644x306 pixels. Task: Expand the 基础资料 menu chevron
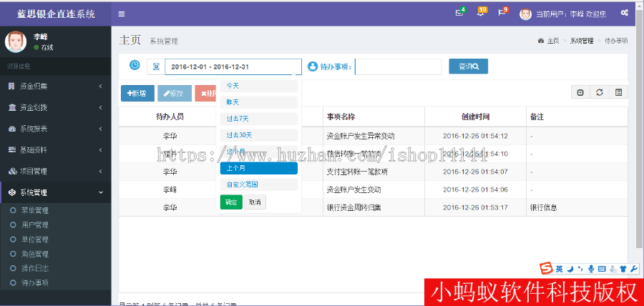click(x=101, y=150)
